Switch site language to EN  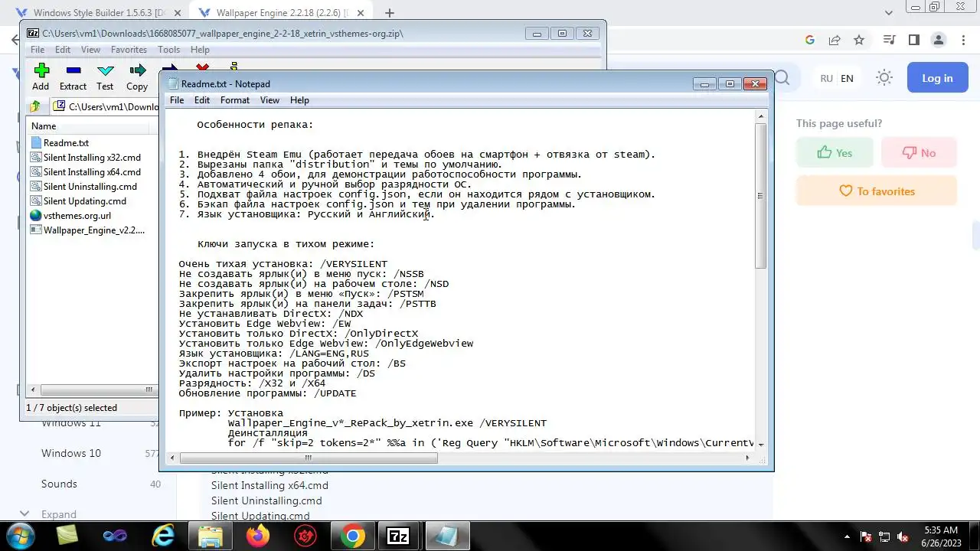pyautogui.click(x=847, y=78)
